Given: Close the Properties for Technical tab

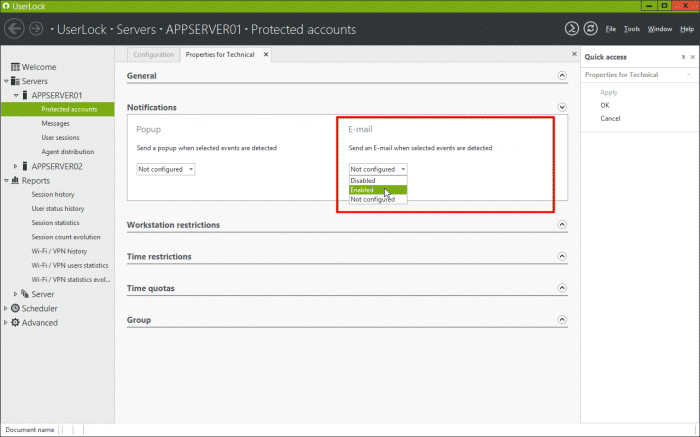Looking at the screenshot, I should click(x=265, y=54).
